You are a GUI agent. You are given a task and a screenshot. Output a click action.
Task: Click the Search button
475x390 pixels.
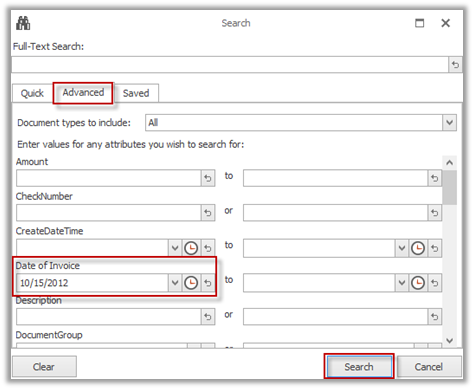[x=359, y=367]
